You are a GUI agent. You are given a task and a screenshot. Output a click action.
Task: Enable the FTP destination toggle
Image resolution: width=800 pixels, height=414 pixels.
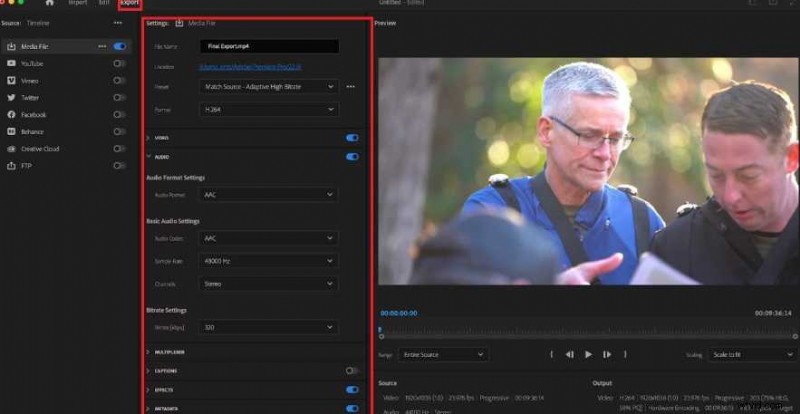pyautogui.click(x=119, y=166)
